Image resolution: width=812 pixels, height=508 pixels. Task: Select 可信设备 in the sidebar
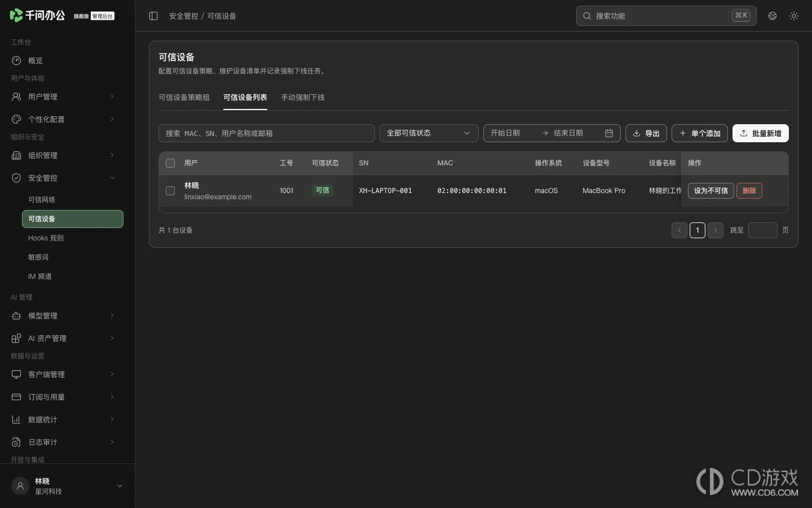click(x=73, y=219)
